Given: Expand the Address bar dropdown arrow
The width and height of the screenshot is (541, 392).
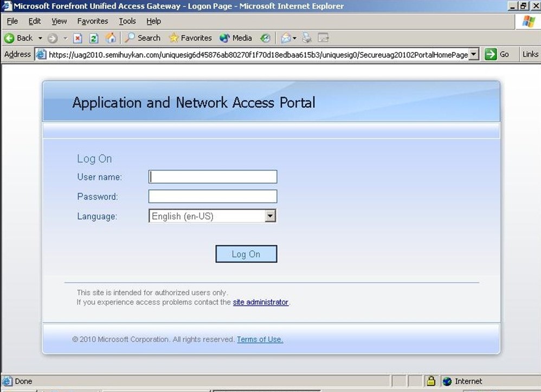Looking at the screenshot, I should coord(474,54).
